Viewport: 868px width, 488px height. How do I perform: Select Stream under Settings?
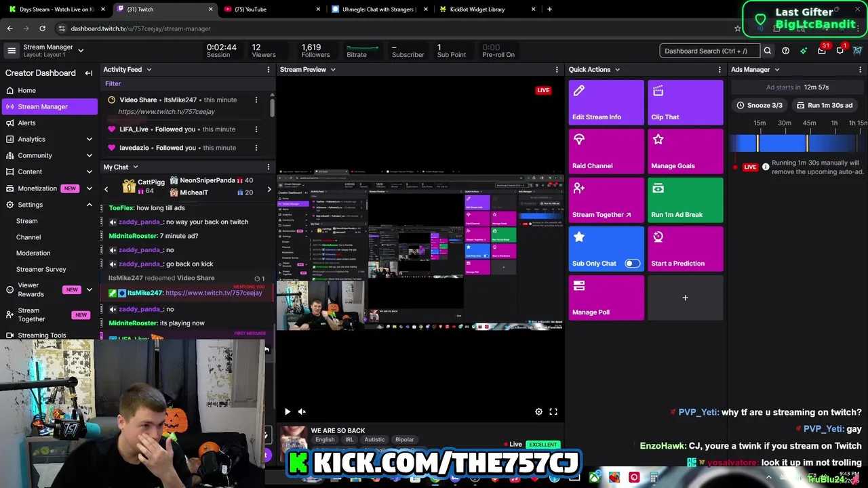click(x=27, y=221)
